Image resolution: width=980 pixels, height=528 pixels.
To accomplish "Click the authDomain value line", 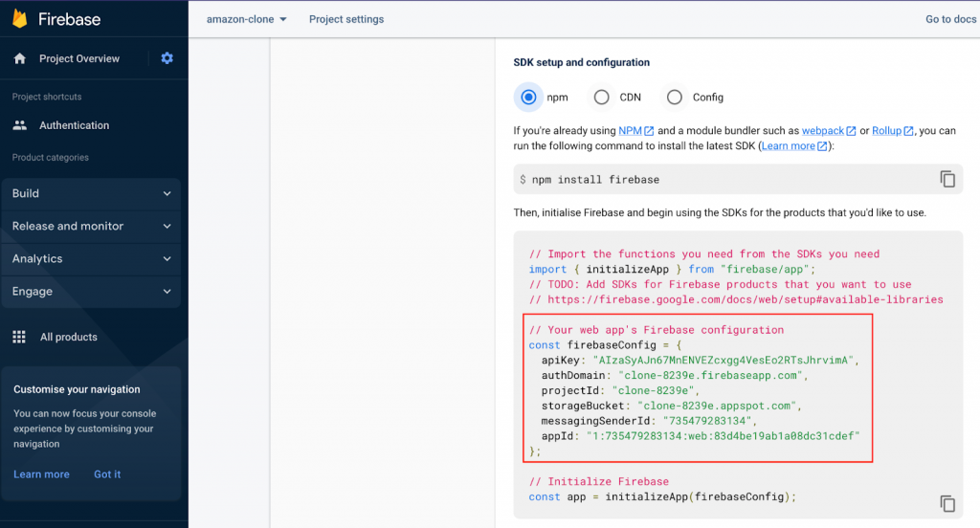I will pos(675,376).
